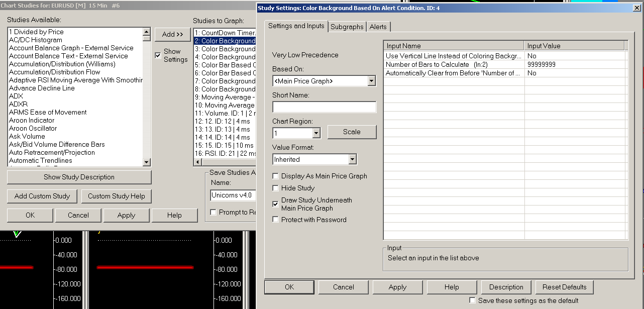Open the Alerts tab
Image resolution: width=644 pixels, height=309 pixels.
tap(378, 27)
